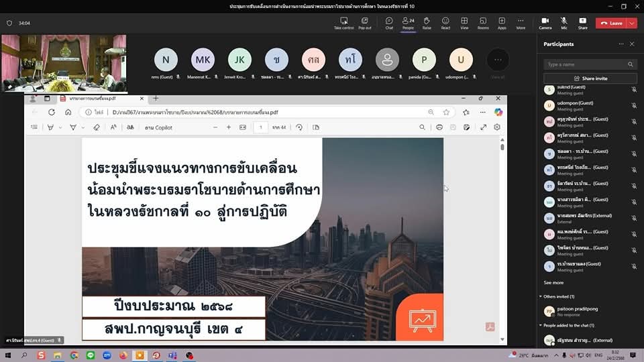Click the tab actions icon
The width and height of the screenshot is (644, 362).
point(47,99)
